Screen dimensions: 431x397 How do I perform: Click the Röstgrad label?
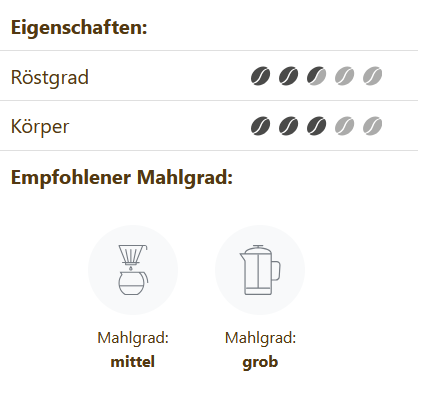[50, 77]
